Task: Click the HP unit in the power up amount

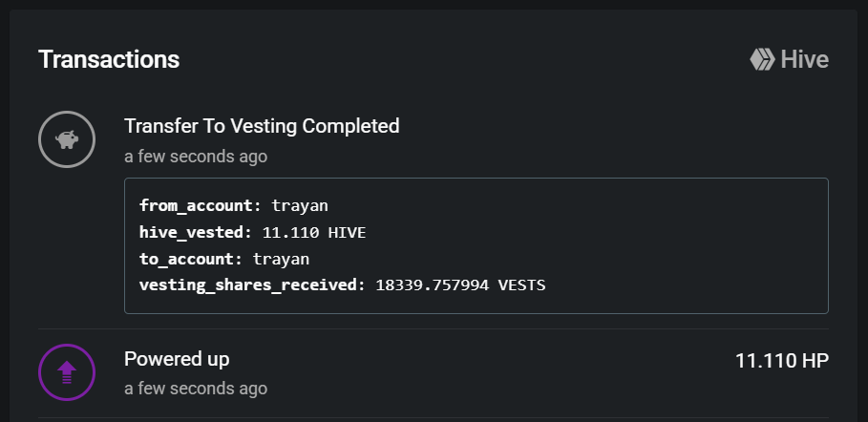Action: (x=815, y=361)
